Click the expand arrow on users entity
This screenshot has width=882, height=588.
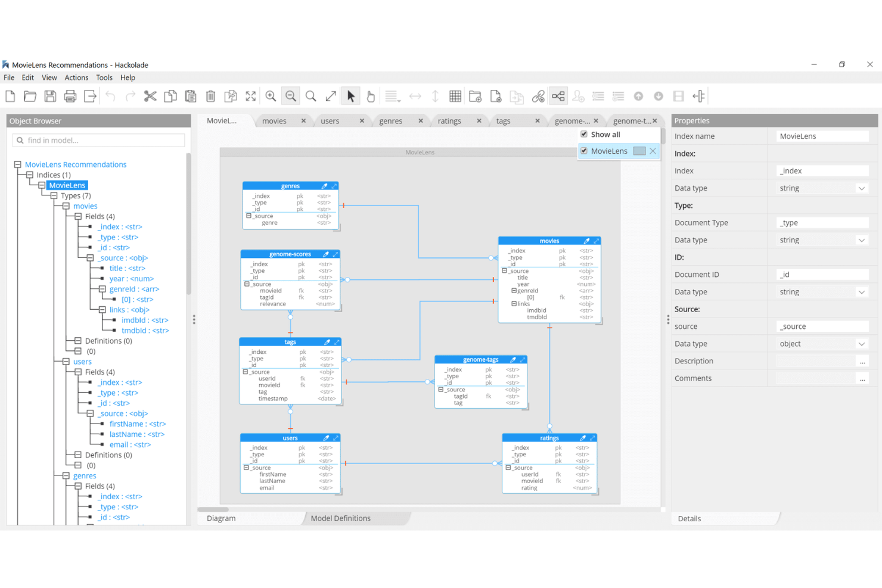[336, 438]
